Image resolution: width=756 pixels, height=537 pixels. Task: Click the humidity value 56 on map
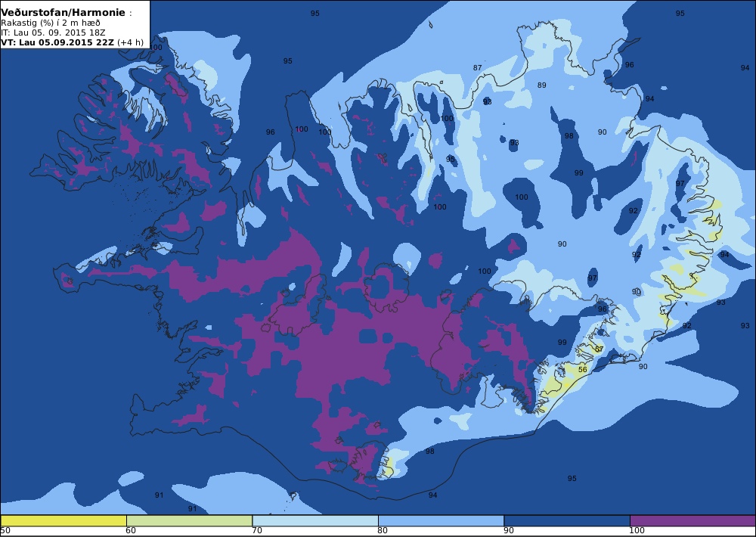(582, 370)
